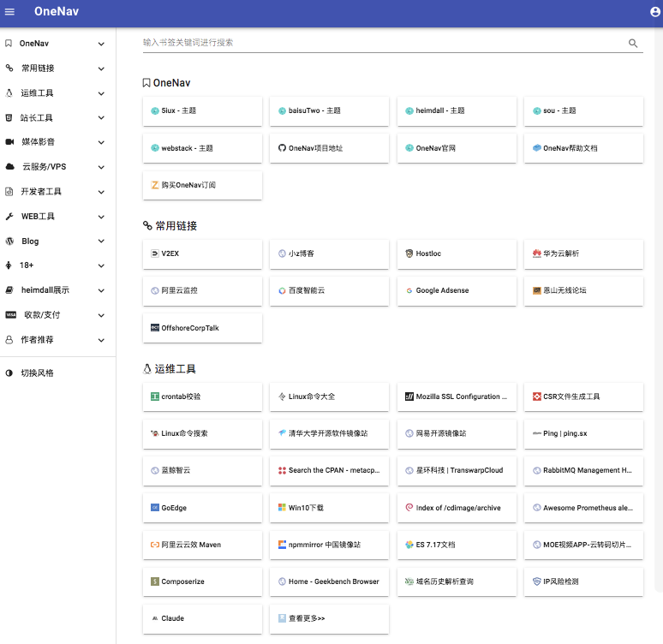Screen dimensions: 663x644
Task: Open the 清华大学开源软件镜像站 card
Action: (330, 434)
